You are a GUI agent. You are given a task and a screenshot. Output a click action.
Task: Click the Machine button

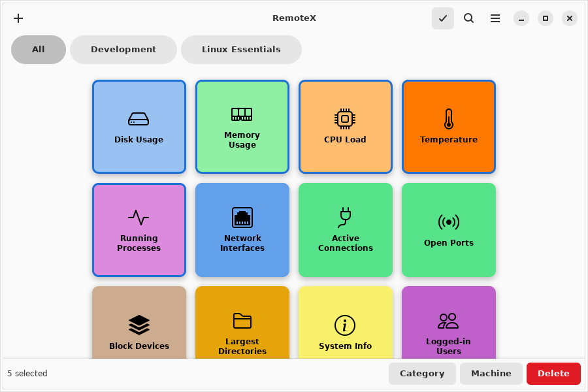(491, 374)
